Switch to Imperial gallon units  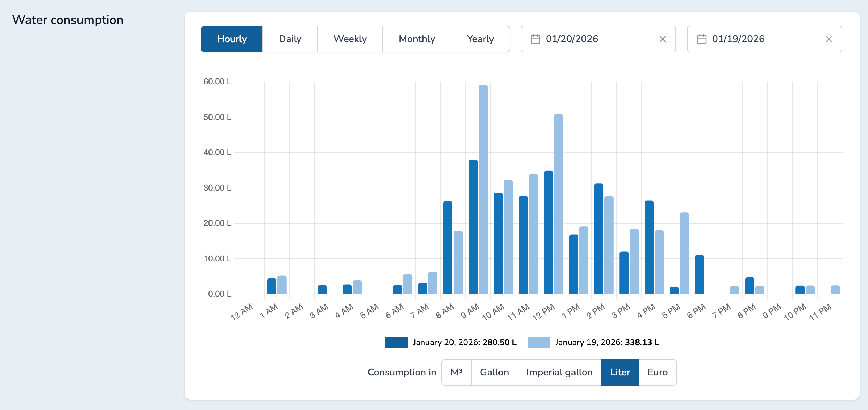[x=559, y=372]
